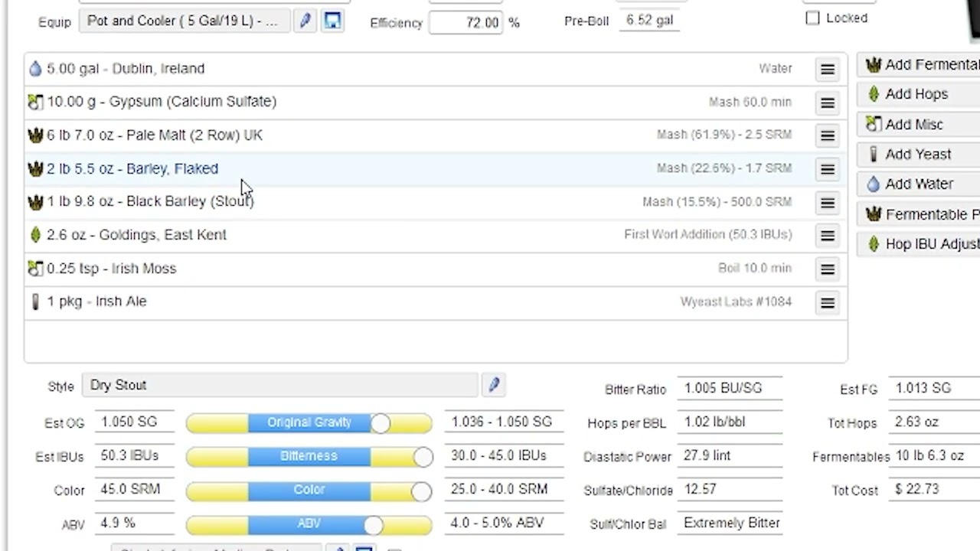This screenshot has width=980, height=551.
Task: Click Hops per BBL value 1.02 lb/bbl
Action: coord(730,422)
